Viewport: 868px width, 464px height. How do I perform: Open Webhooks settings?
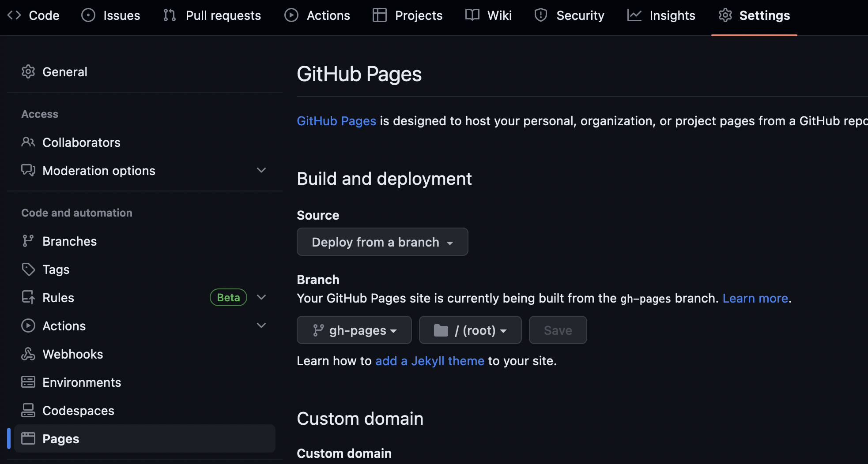coord(145,354)
